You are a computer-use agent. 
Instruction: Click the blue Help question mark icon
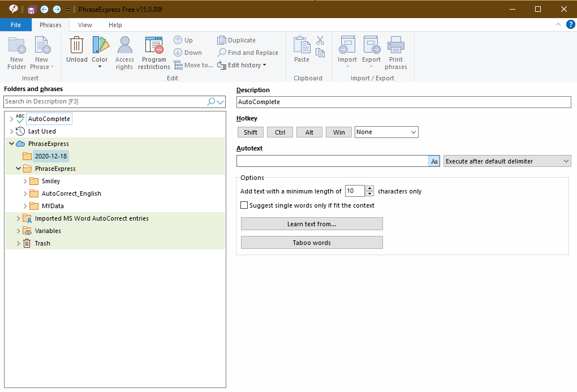[x=570, y=25]
